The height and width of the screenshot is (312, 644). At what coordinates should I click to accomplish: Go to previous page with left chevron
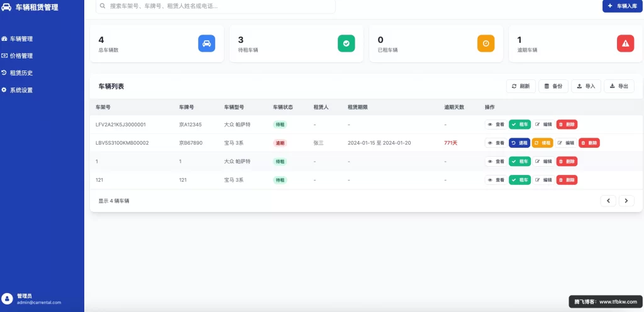click(608, 201)
